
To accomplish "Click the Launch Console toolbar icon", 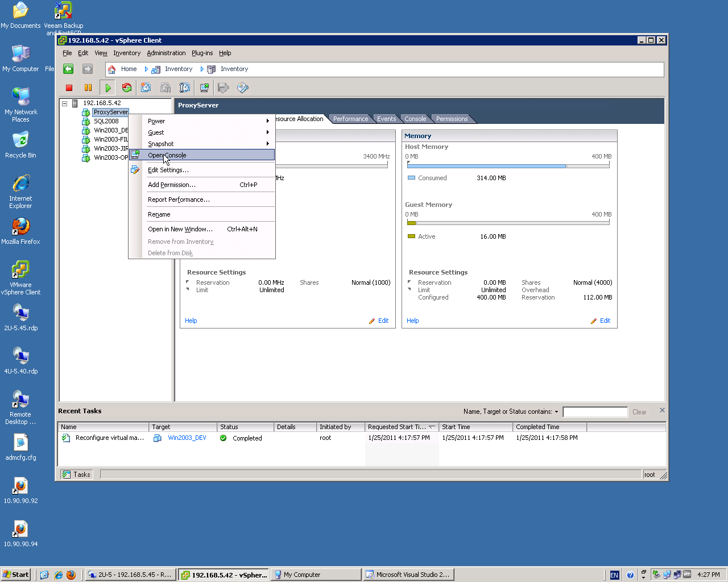I will [204, 88].
